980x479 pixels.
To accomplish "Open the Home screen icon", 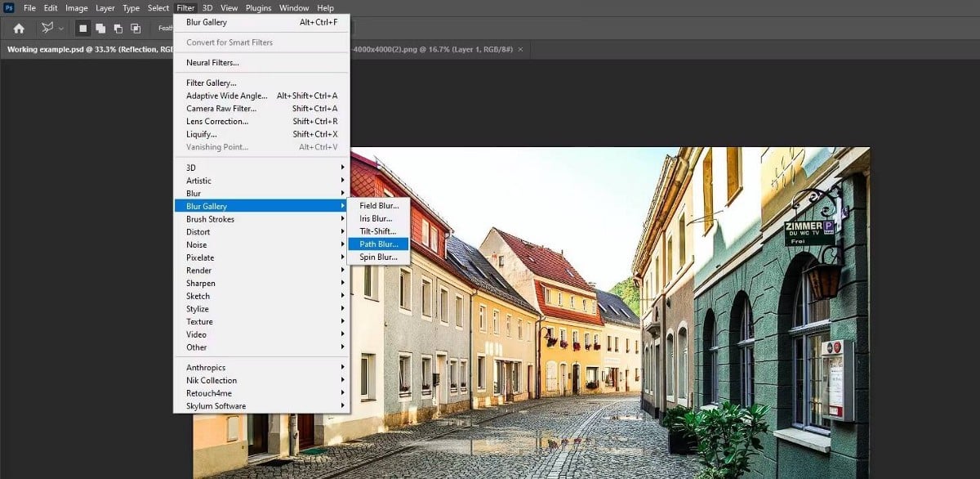I will coord(18,27).
